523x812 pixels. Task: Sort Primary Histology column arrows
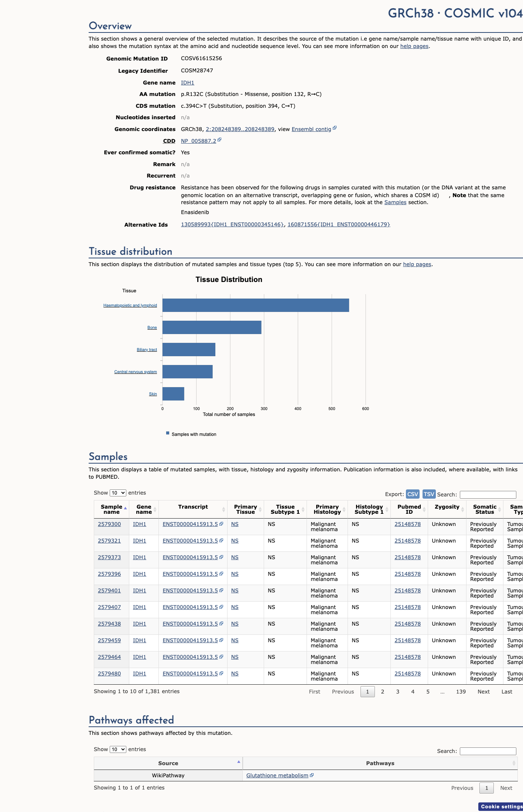(344, 509)
